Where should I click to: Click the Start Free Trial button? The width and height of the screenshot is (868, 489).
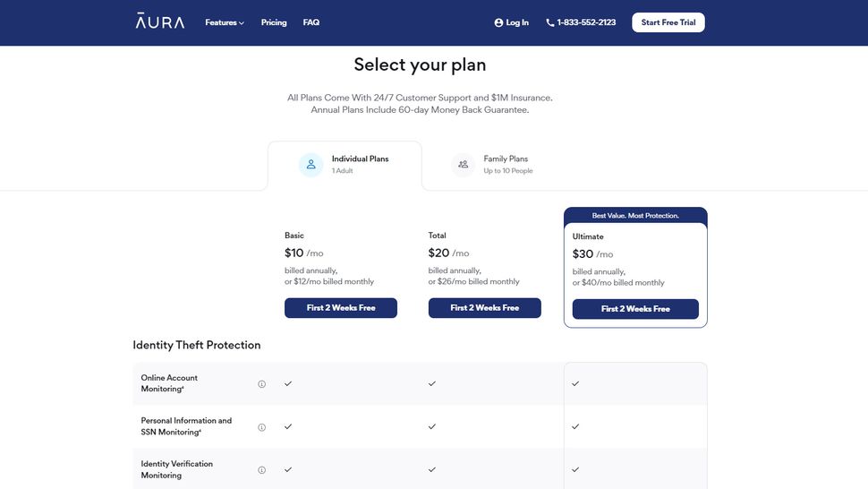(668, 22)
